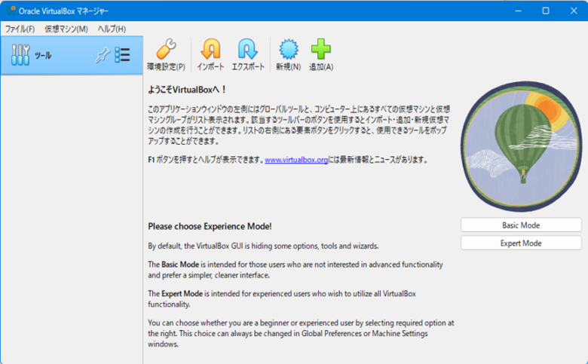Choose Expert Mode
This screenshot has height=364, width=588.
[521, 243]
